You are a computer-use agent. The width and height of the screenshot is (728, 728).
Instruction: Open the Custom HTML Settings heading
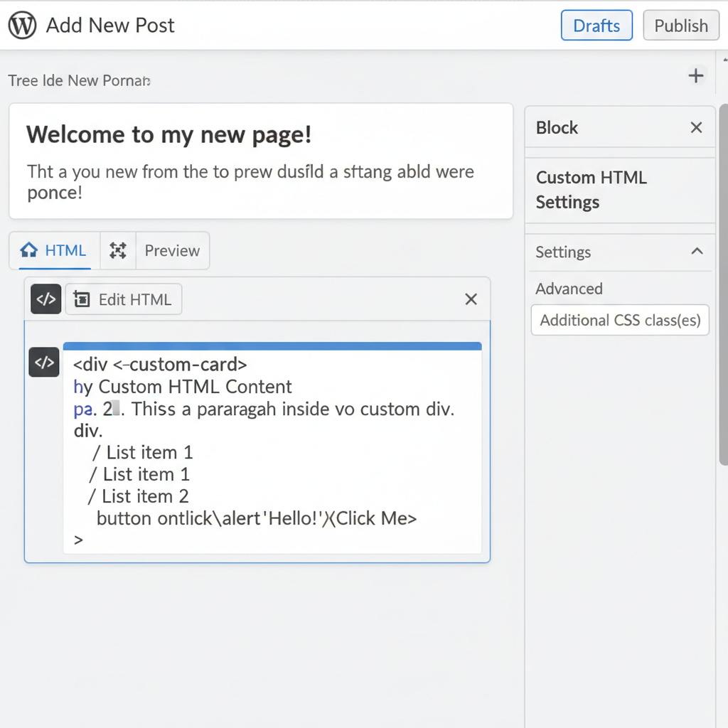tap(591, 190)
